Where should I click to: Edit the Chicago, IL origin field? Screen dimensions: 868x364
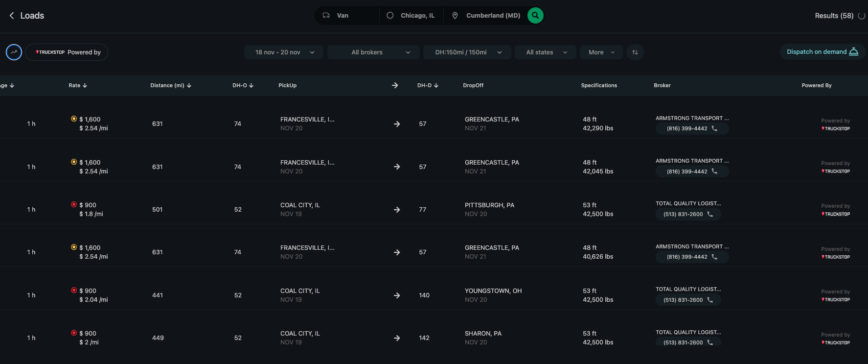click(x=411, y=16)
